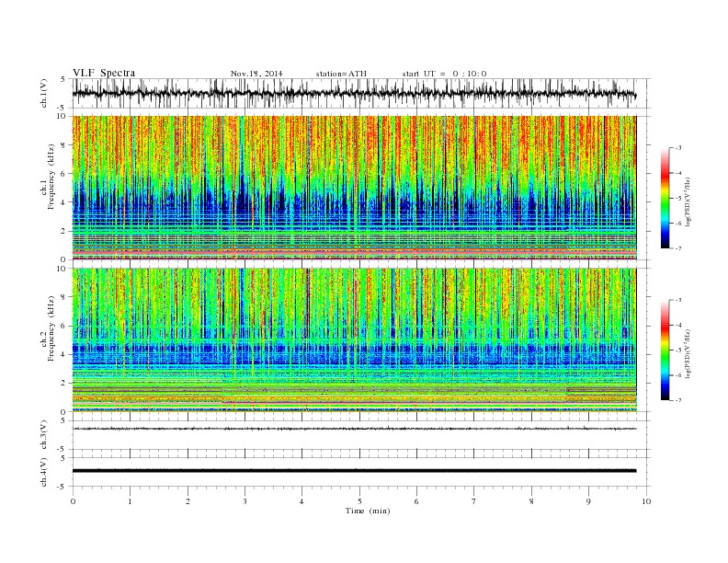Click the "ch.3(V)" axis label
728x563 pixels.
43,435
